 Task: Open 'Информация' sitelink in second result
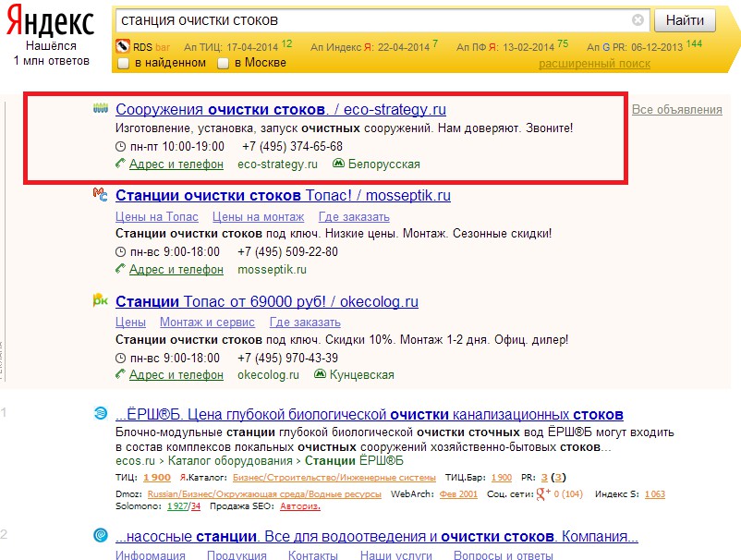tap(151, 554)
